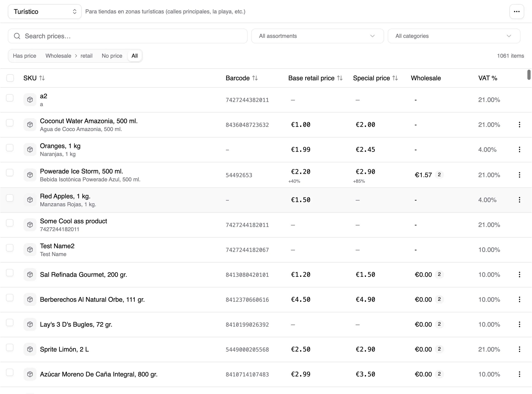The width and height of the screenshot is (532, 394).
Task: Click the barcode 54492653
Action: [x=239, y=175]
